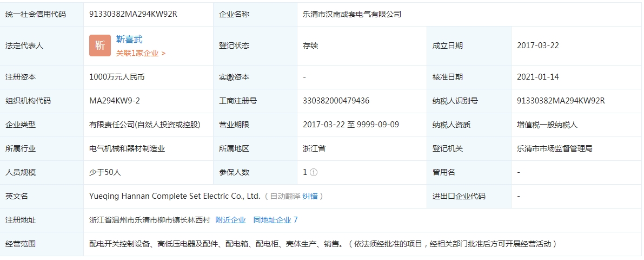This screenshot has width=644, height=260.
Task: Click the 经营范围 business scope description
Action: (322, 244)
